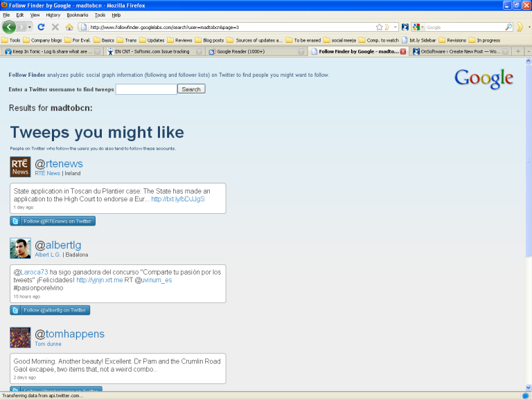Image resolution: width=532 pixels, height=400 pixels.
Task: Open the address bar history dropdown
Action: [x=396, y=27]
